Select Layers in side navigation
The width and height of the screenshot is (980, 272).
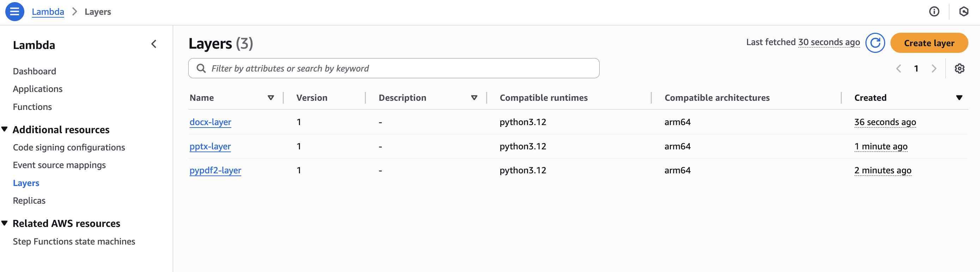26,183
